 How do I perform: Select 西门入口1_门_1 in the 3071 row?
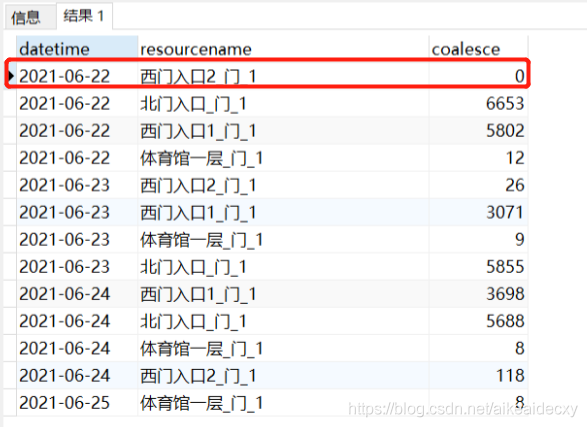click(x=198, y=213)
